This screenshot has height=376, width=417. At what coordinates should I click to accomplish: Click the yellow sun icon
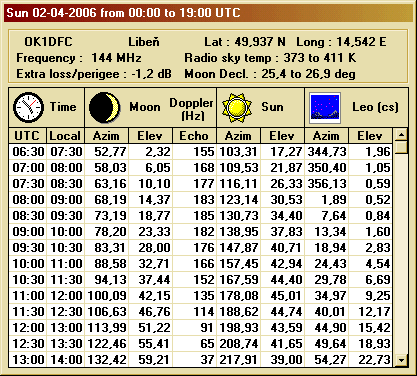[237, 107]
